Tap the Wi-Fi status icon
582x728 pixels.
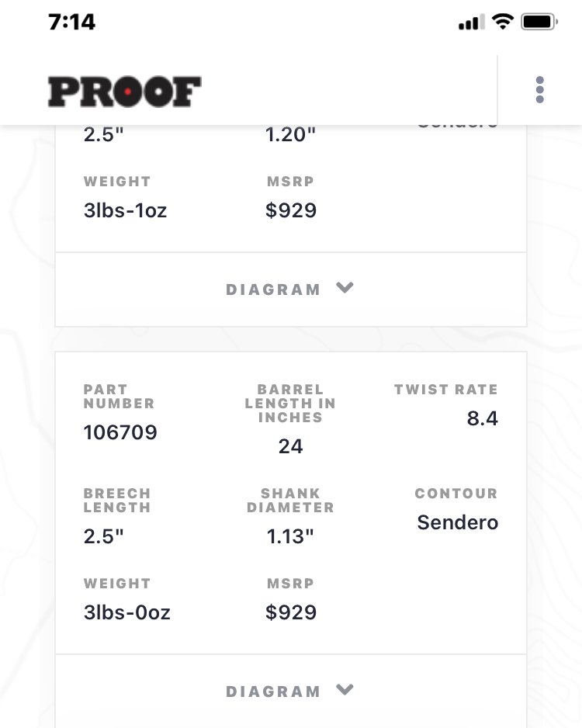(502, 22)
